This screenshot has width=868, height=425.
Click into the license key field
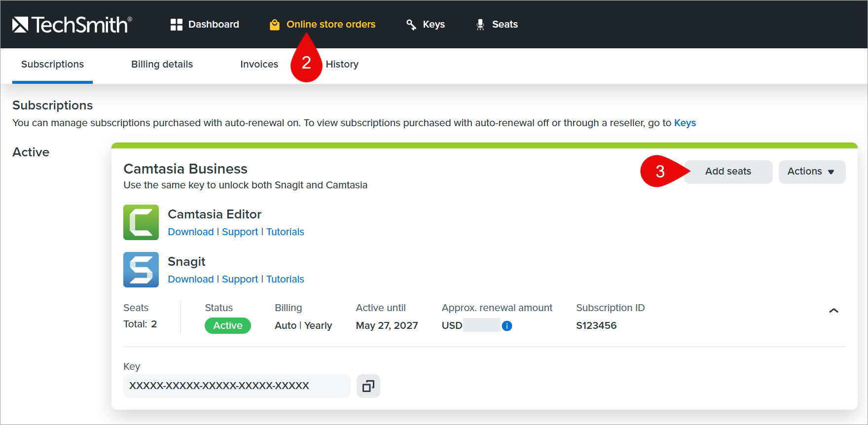[x=237, y=386]
